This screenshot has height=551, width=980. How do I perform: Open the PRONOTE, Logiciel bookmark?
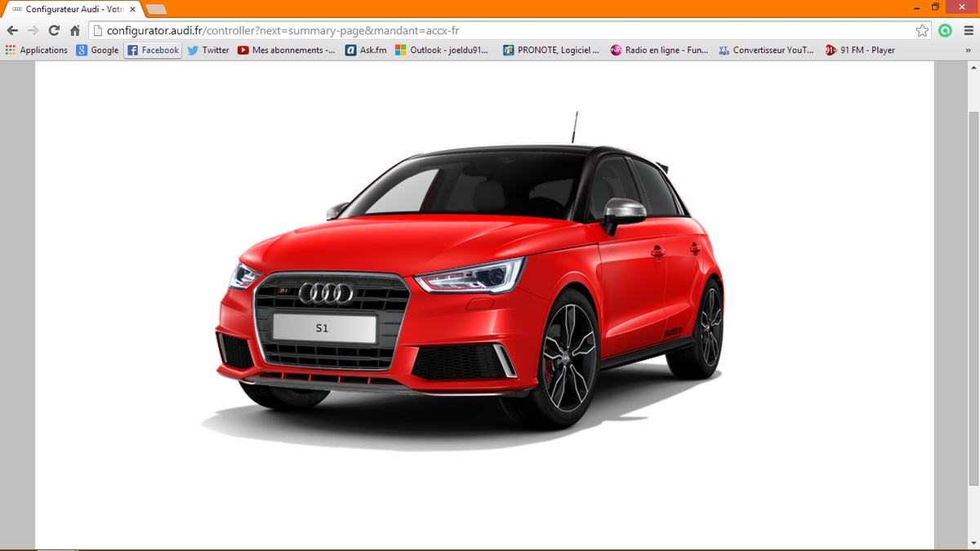551,50
